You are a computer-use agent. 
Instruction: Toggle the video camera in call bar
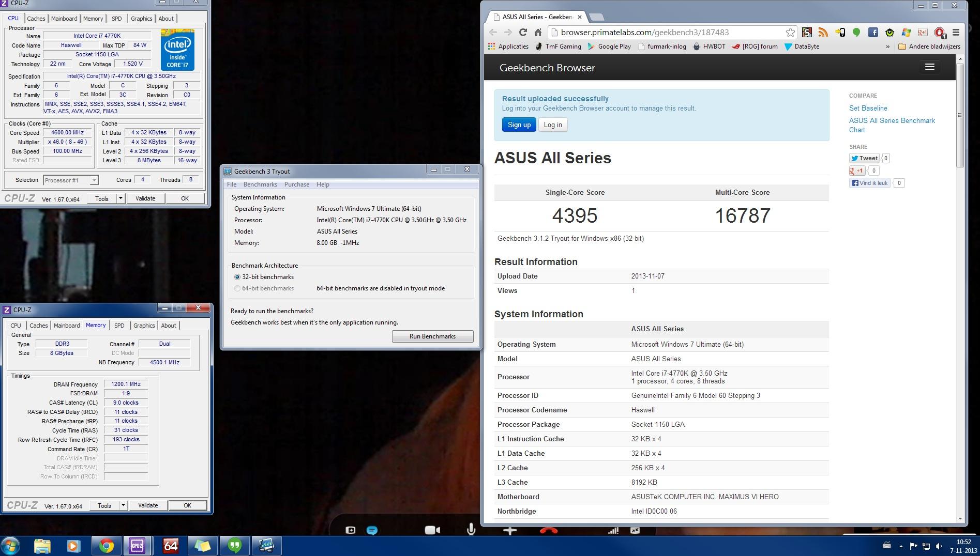(432, 530)
